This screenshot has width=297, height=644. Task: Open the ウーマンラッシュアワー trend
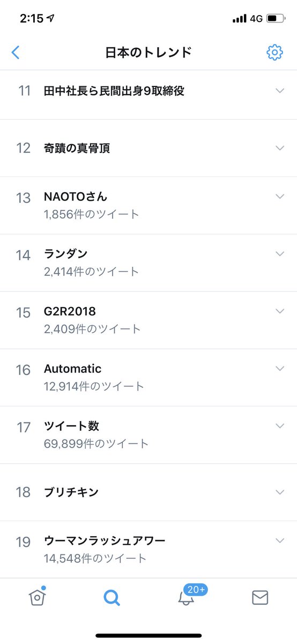point(148,550)
